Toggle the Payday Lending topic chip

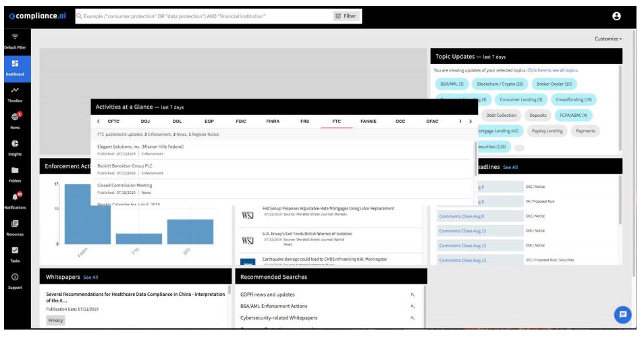(x=547, y=131)
